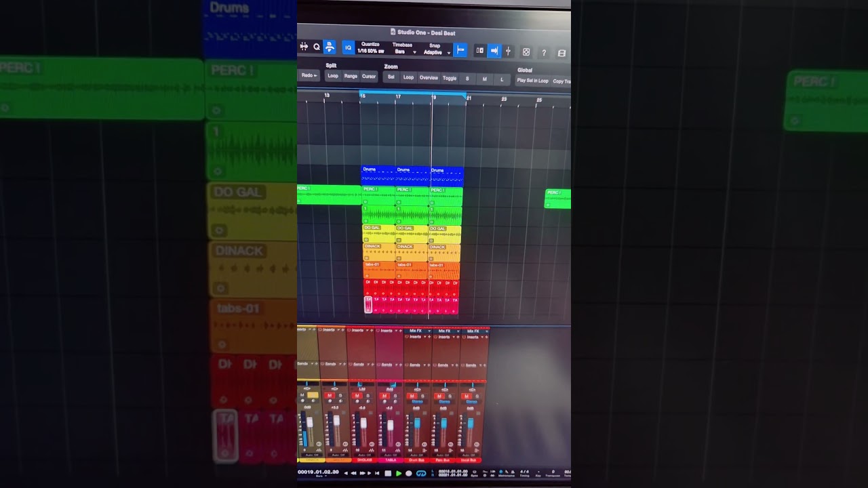
Task: Click Return to Zero transport button
Action: pos(377,473)
